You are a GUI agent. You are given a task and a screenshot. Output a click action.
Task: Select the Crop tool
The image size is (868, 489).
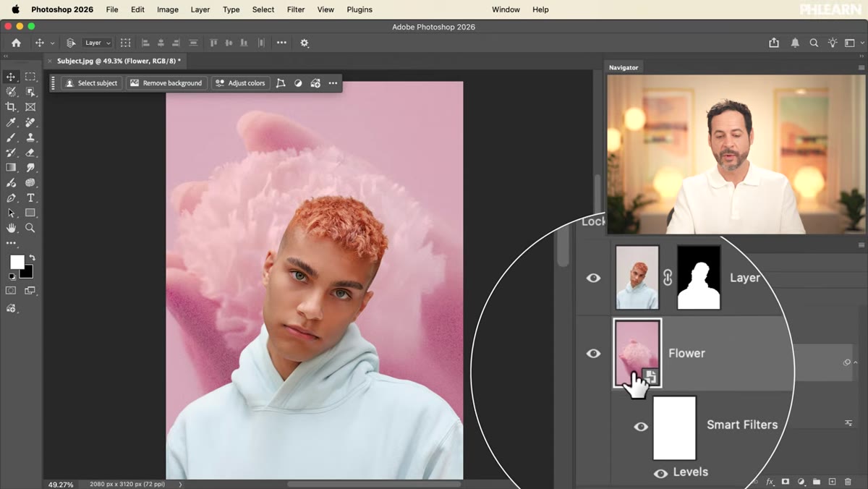(11, 107)
